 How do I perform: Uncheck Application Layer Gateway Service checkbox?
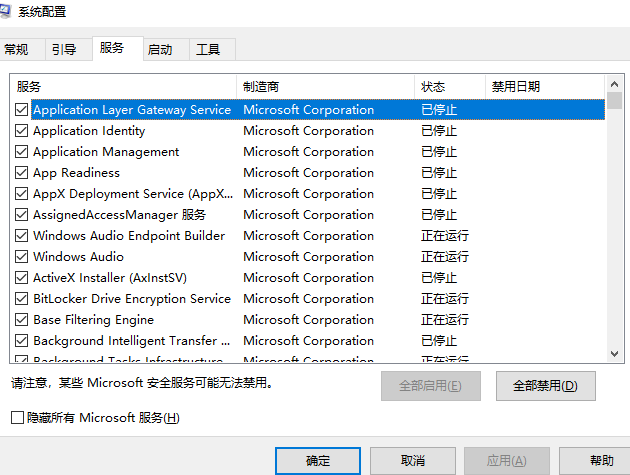coord(22,110)
